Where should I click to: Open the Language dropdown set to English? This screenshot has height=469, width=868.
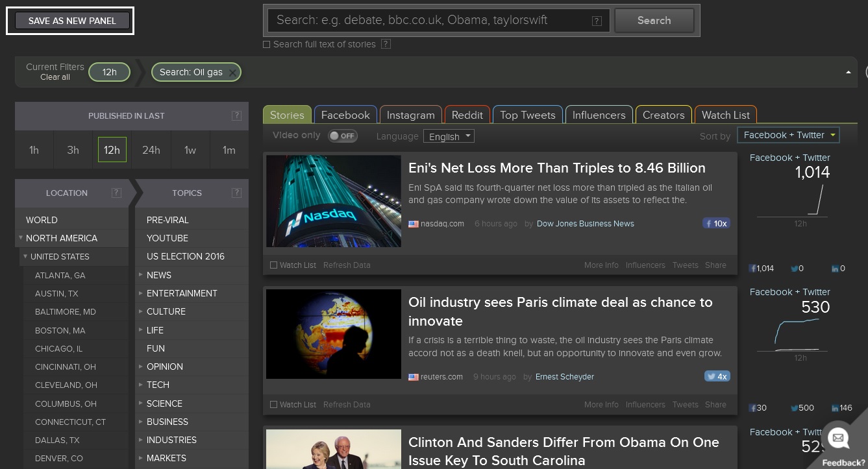[449, 136]
